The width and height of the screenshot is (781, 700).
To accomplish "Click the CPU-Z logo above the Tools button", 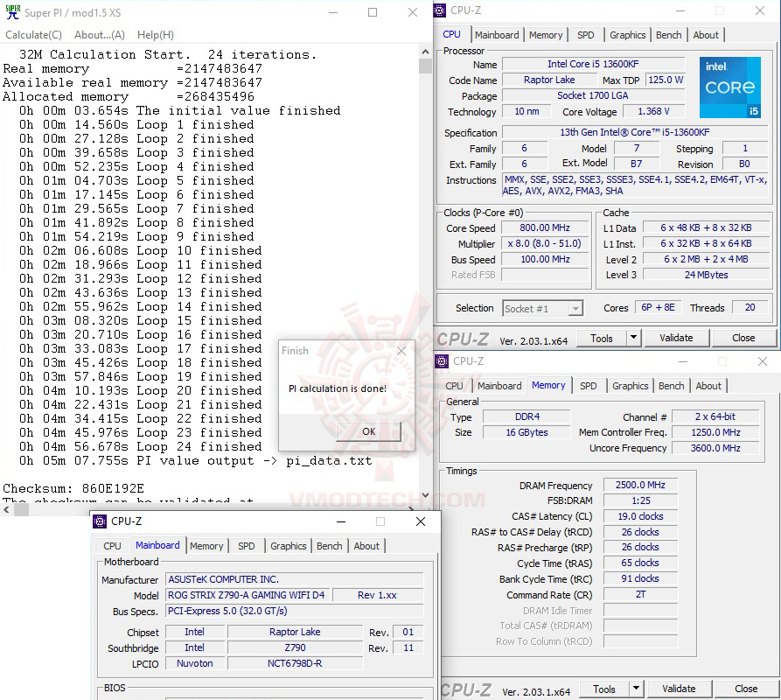I will pos(466,338).
